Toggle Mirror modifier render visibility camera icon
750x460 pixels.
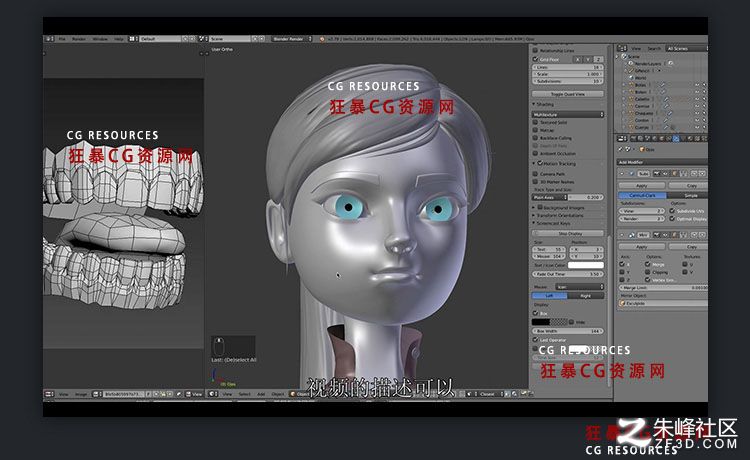point(657,235)
